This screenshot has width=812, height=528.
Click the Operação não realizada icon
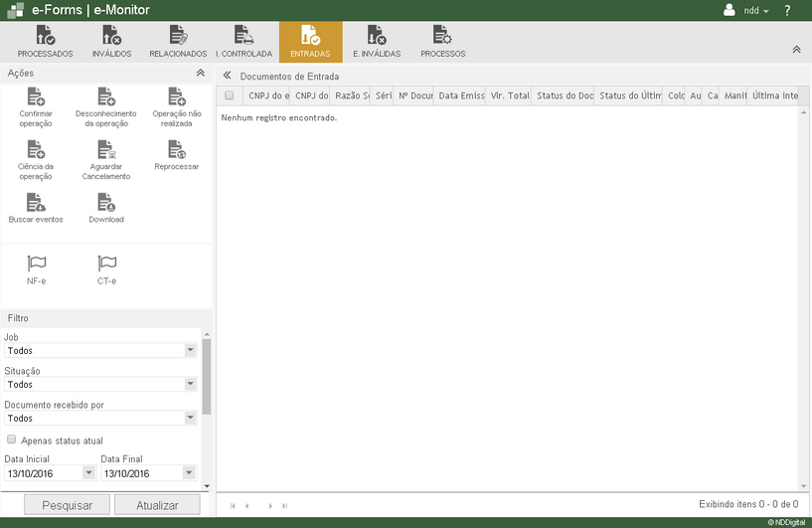coord(177,97)
